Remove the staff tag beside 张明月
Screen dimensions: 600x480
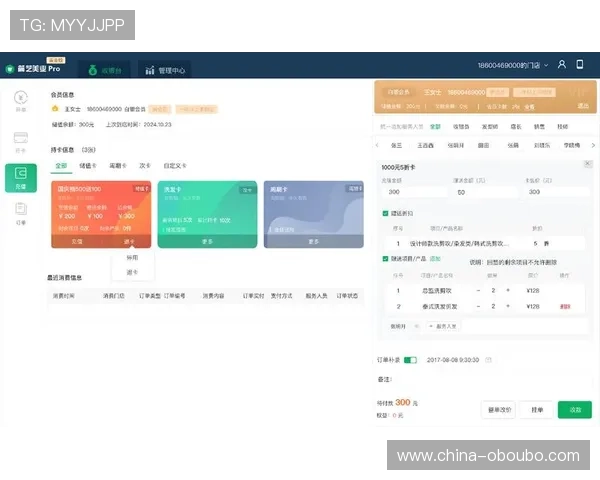click(416, 326)
